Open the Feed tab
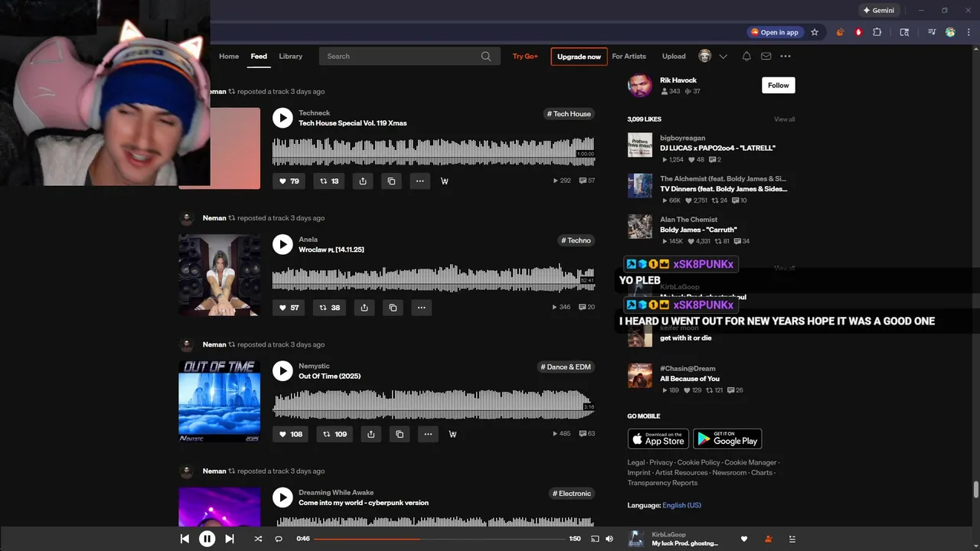The width and height of the screenshot is (980, 551). [x=259, y=56]
